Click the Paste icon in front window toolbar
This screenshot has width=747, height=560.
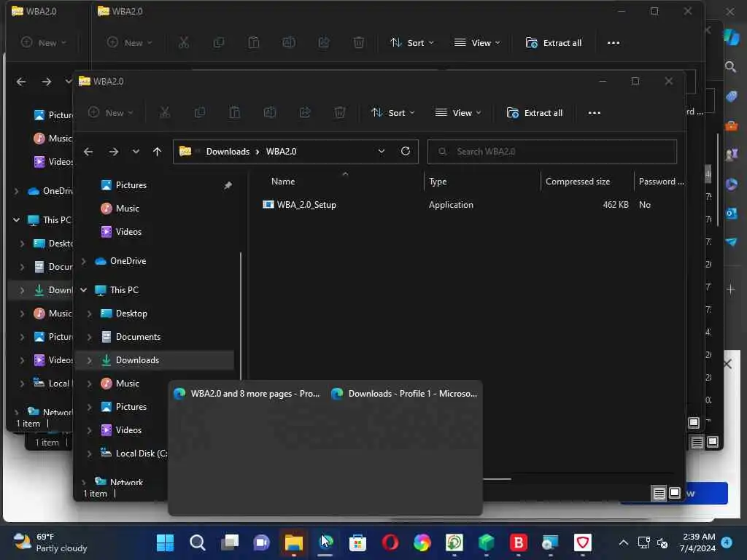point(234,113)
